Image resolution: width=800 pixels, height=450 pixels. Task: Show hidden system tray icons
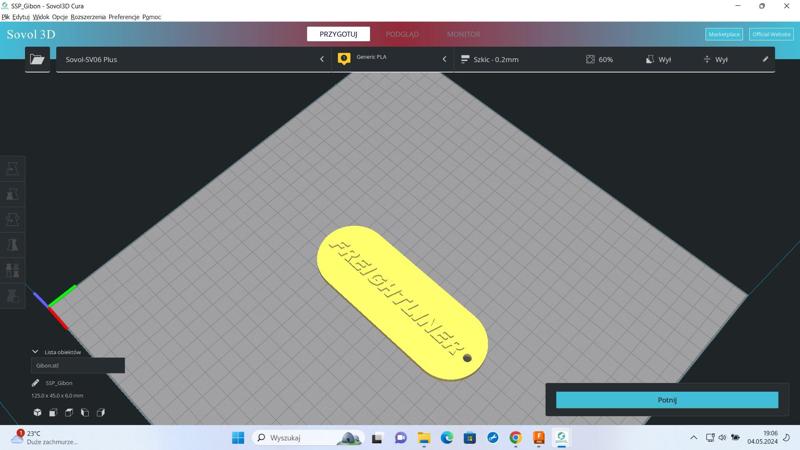(x=693, y=438)
